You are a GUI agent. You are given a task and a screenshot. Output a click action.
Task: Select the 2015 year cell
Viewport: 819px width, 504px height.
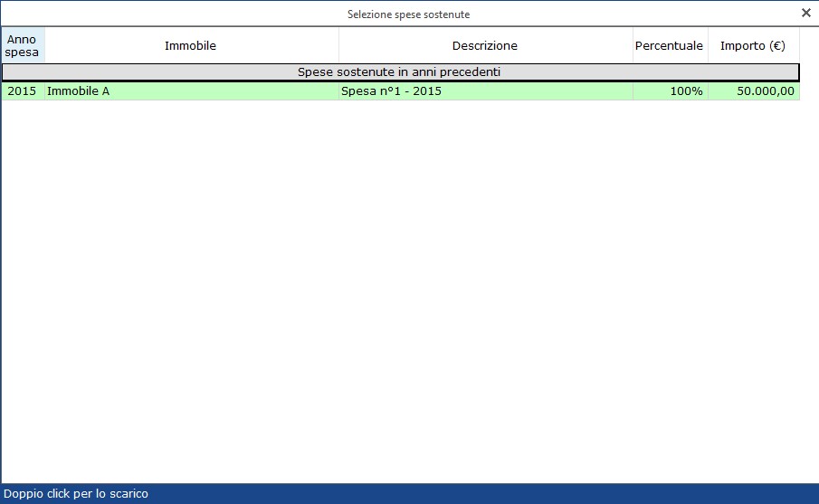coord(22,91)
